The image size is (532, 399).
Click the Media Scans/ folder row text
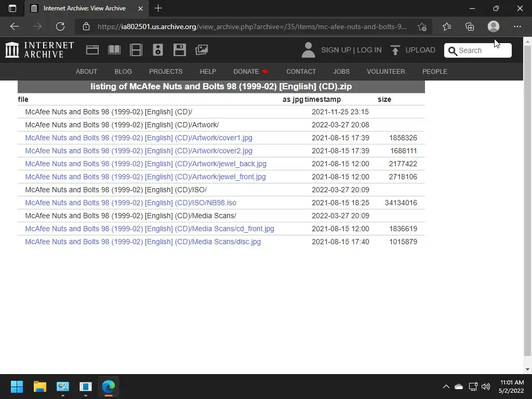point(130,216)
